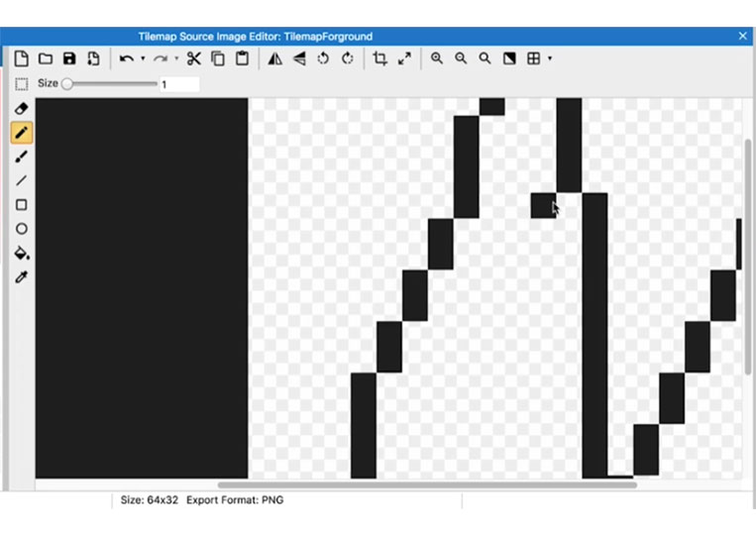Zoom out of the canvas

point(461,58)
